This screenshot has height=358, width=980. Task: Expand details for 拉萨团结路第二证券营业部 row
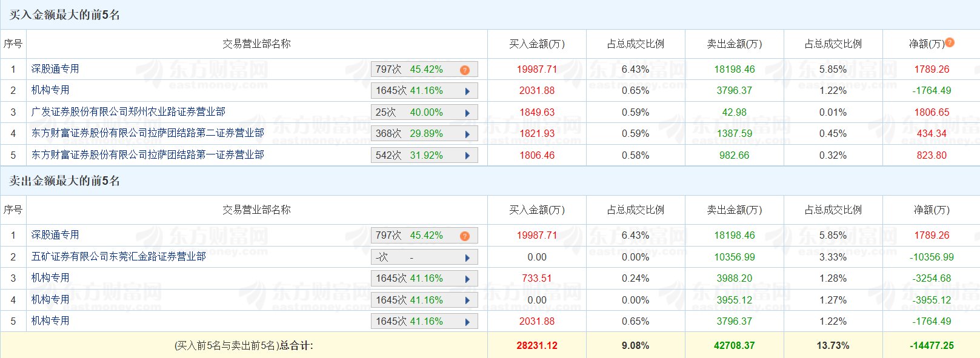467,134
